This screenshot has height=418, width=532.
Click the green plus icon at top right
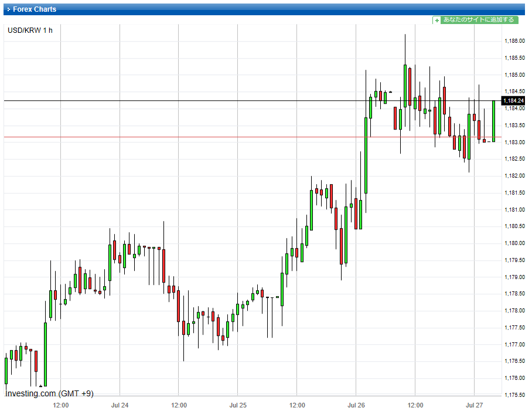point(436,20)
